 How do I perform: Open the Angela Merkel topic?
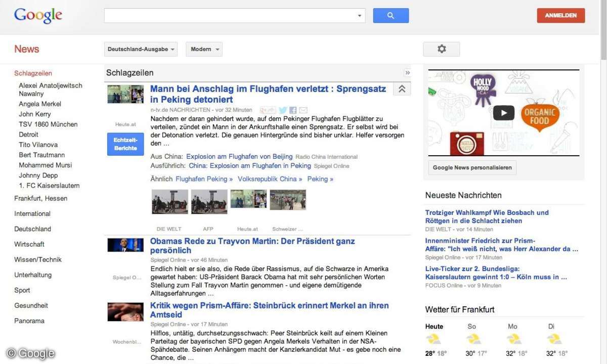click(x=40, y=104)
